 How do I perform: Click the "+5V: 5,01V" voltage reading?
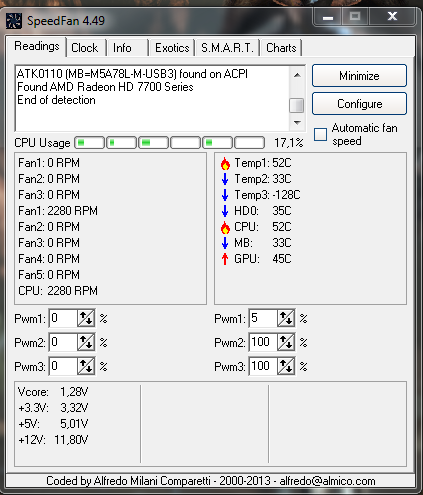[x=53, y=424]
